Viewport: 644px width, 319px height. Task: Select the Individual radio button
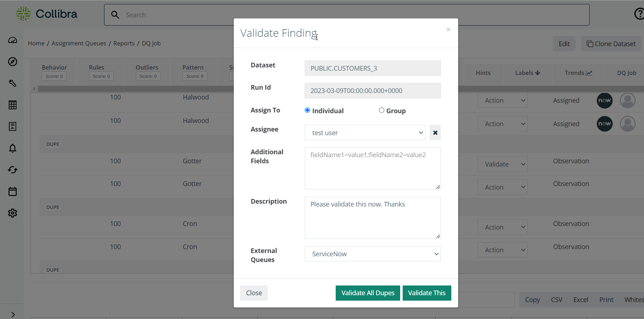pyautogui.click(x=307, y=110)
